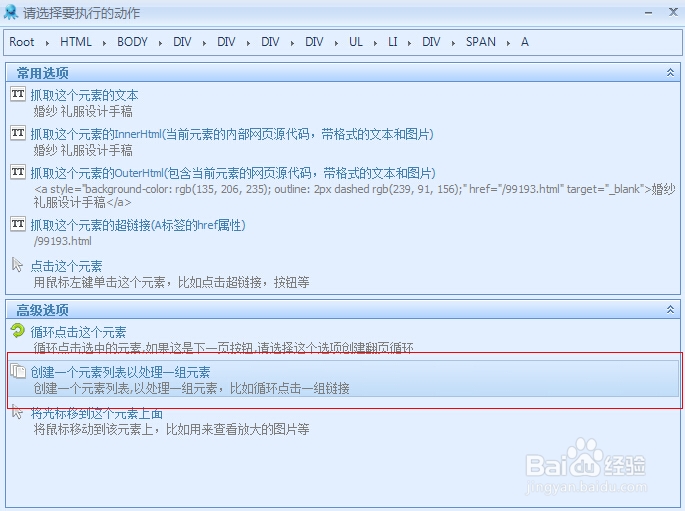
Task: Click the mouse cursor icon beside 点击这个元素
Action: (17, 265)
